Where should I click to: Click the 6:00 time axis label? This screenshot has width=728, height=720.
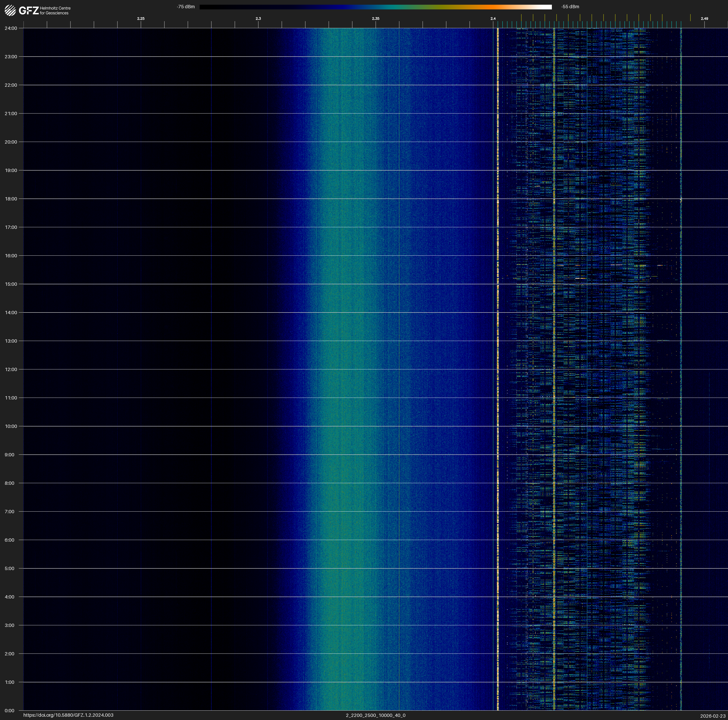click(x=9, y=540)
